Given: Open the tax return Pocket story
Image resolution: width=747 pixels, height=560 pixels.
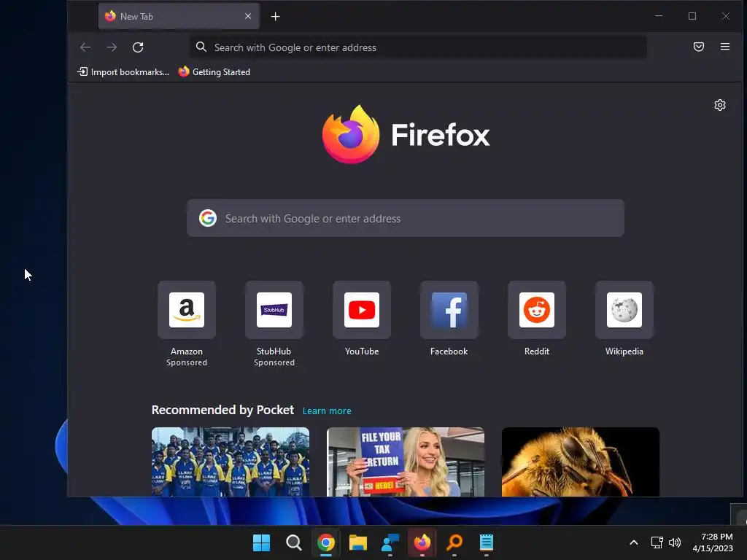Looking at the screenshot, I should click(406, 462).
